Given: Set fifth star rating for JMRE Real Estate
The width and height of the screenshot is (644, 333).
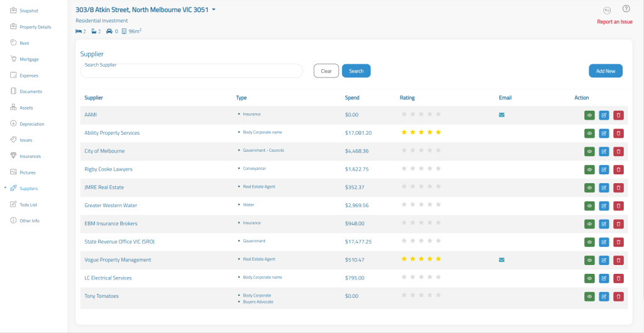Looking at the screenshot, I should point(438,187).
